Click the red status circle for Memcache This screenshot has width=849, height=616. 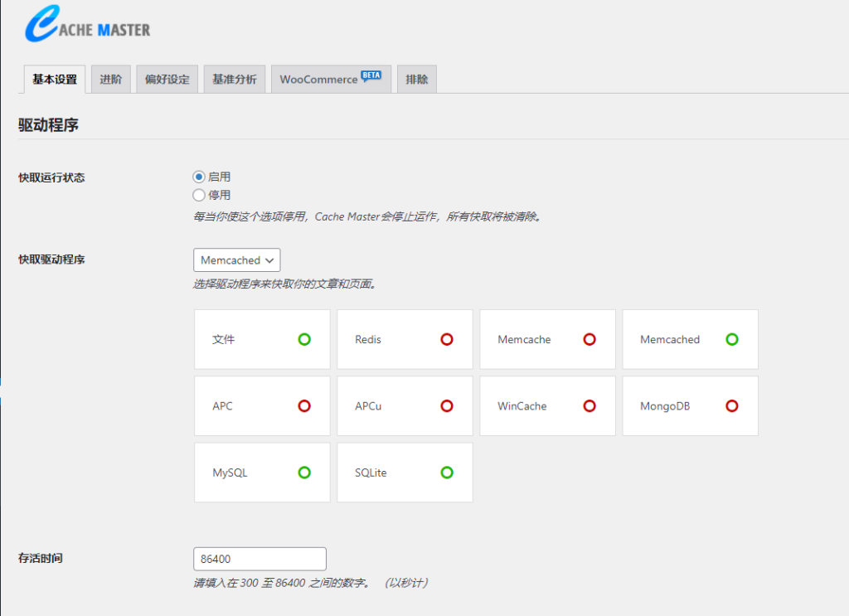pyautogui.click(x=589, y=339)
